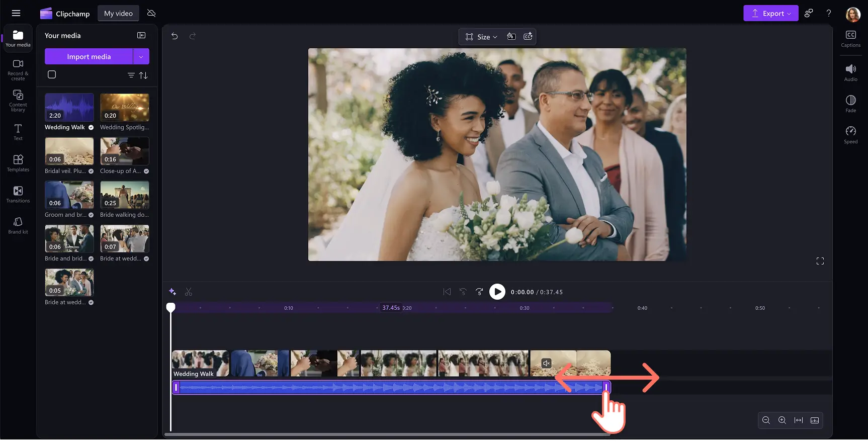Open the Size aspect ratio dropdown
Viewport: 868px width, 442px height.
(481, 37)
